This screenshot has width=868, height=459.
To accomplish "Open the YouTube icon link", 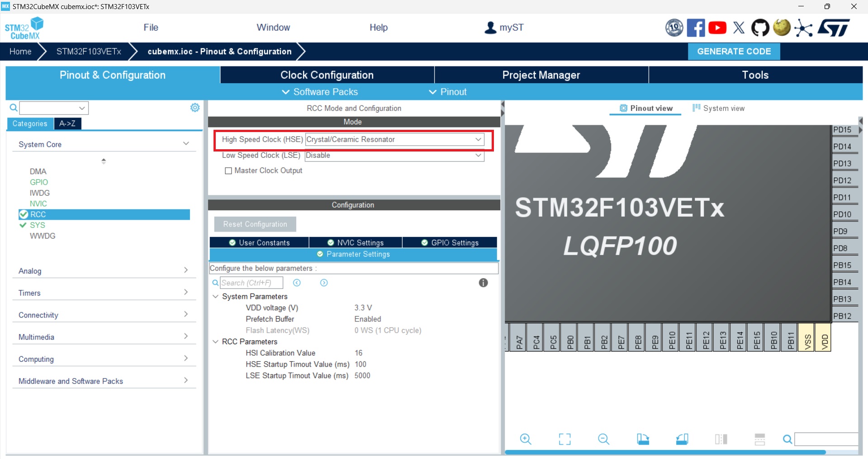I will (717, 28).
